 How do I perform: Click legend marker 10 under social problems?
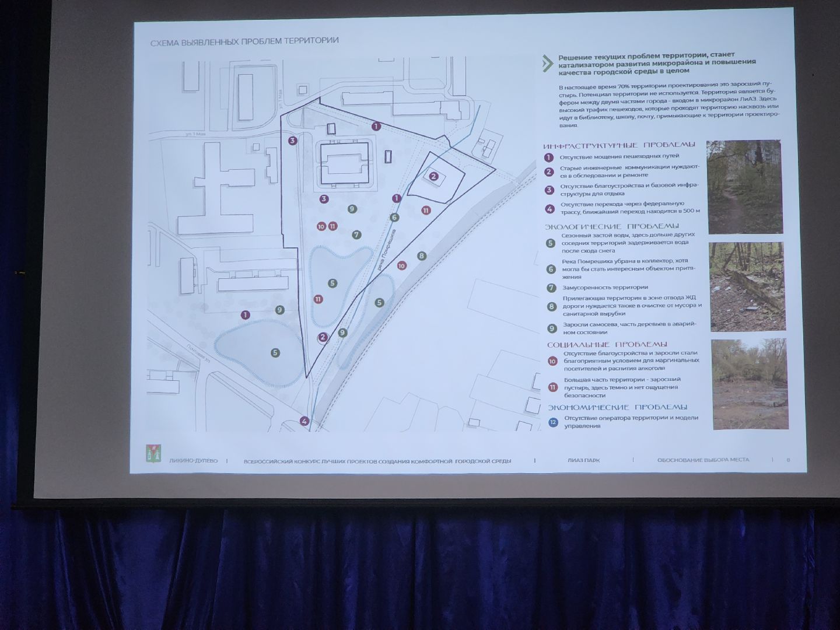552,361
